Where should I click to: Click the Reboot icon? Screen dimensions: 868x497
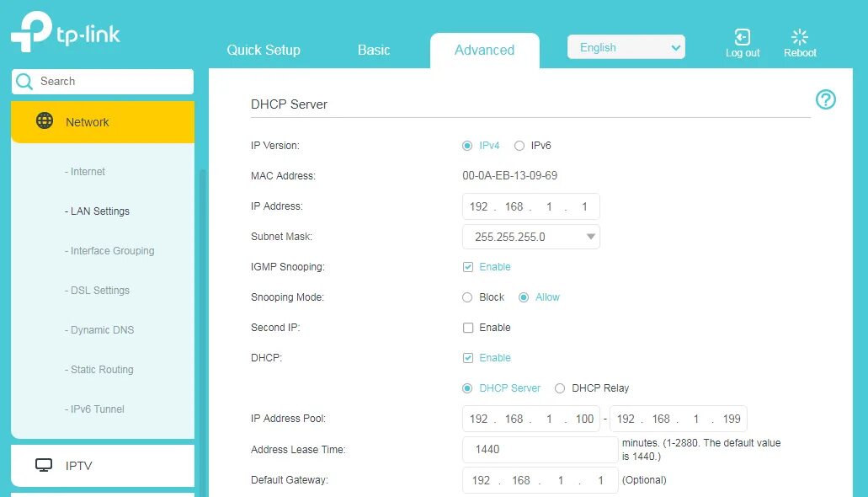coord(799,37)
